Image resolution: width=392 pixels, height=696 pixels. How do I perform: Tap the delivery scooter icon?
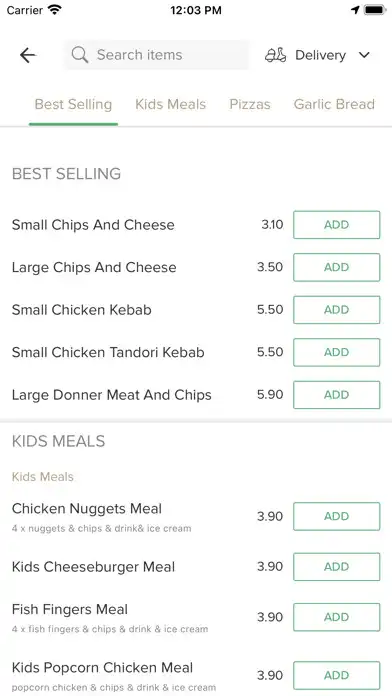tap(275, 55)
